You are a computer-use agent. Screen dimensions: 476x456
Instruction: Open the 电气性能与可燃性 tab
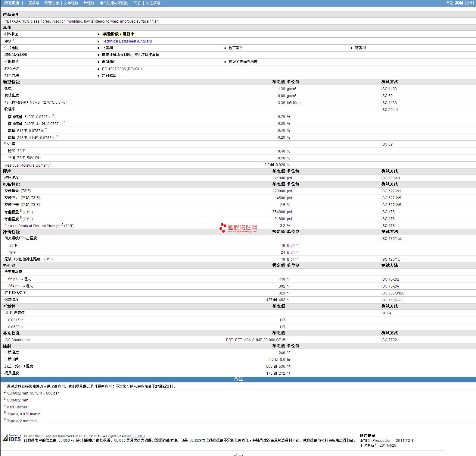click(x=114, y=3)
